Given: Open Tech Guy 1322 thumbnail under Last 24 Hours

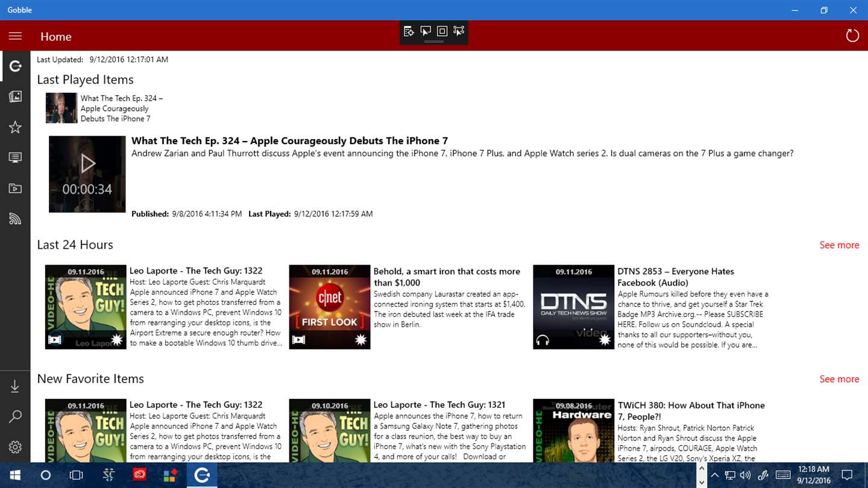Looking at the screenshot, I should [86, 307].
